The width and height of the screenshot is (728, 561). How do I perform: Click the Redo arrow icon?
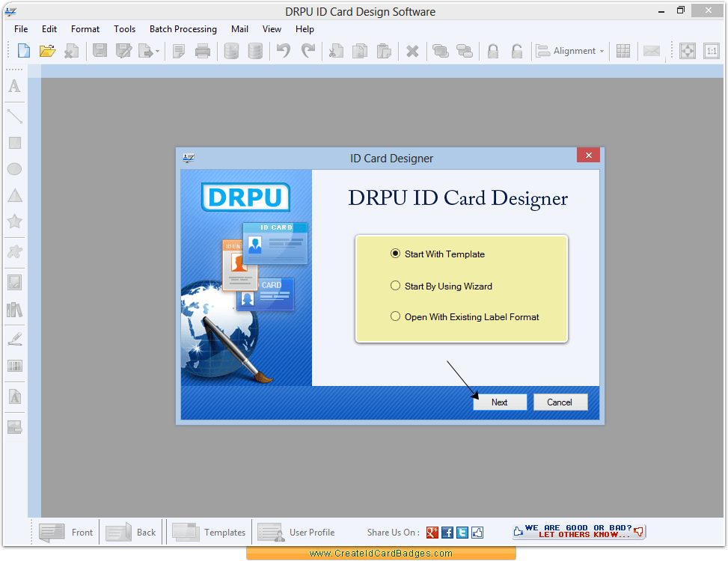[308, 51]
